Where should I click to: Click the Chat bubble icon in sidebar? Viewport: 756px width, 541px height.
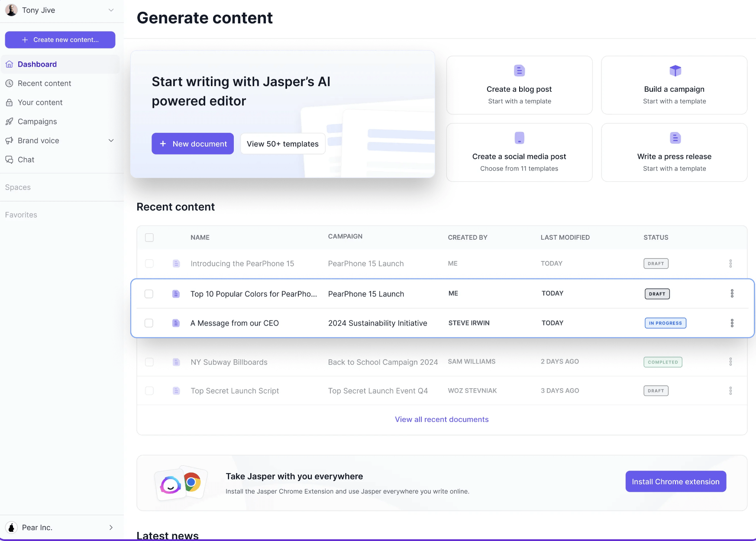coord(9,160)
